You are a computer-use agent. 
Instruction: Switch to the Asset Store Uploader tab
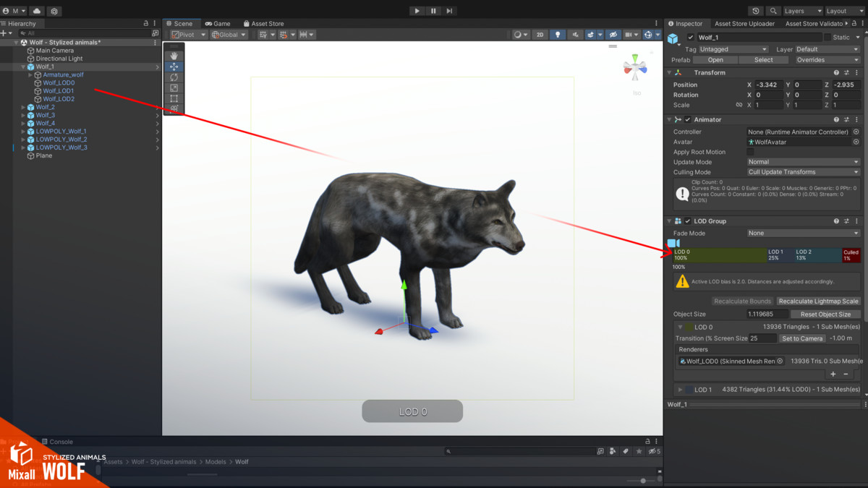pyautogui.click(x=744, y=24)
